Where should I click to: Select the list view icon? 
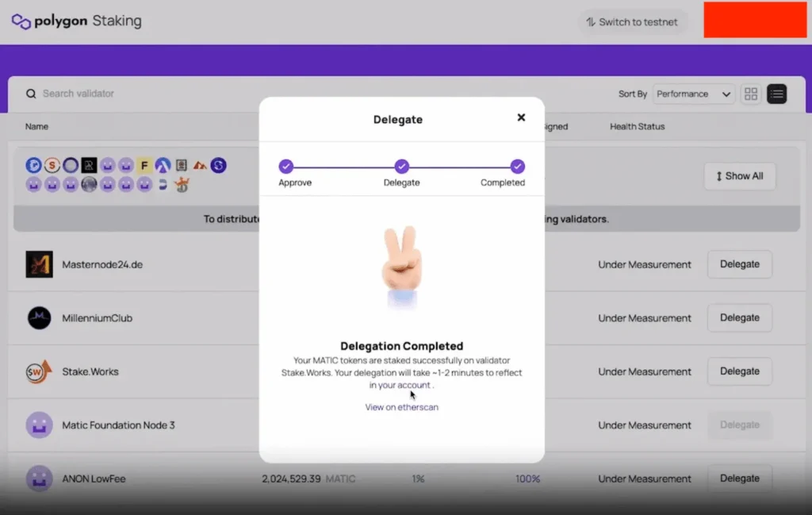pyautogui.click(x=777, y=94)
